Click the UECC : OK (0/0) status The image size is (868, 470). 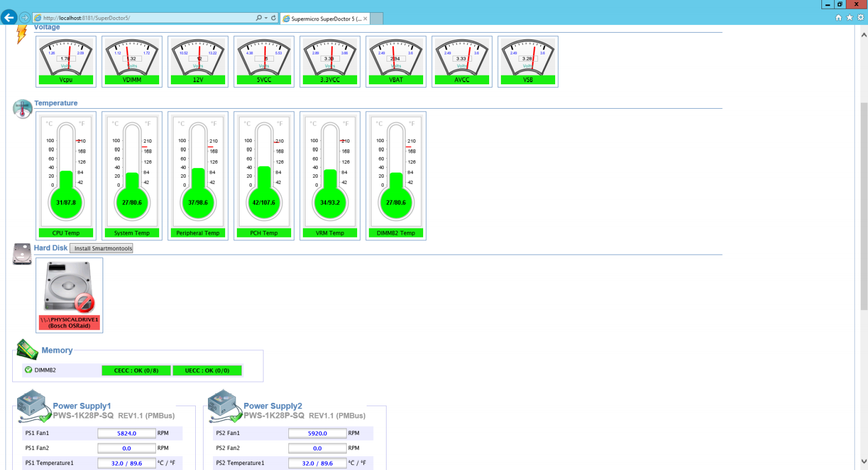[x=207, y=370]
